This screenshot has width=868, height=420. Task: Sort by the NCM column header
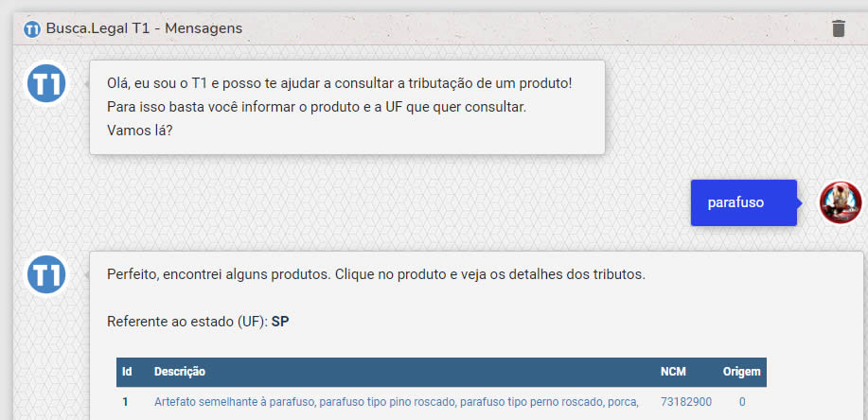(673, 372)
